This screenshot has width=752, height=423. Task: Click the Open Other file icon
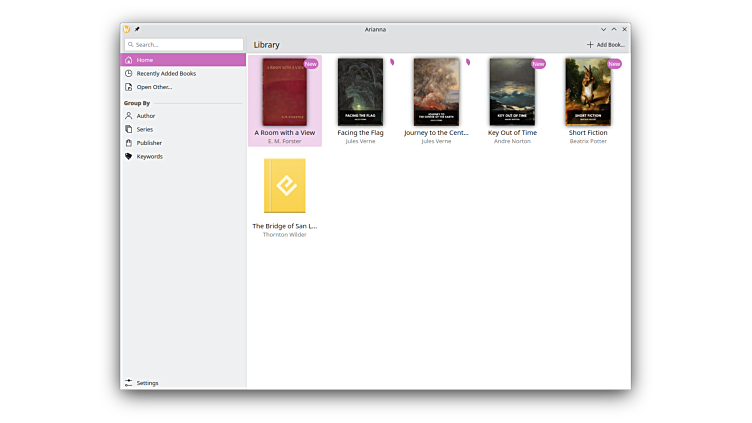click(x=128, y=87)
